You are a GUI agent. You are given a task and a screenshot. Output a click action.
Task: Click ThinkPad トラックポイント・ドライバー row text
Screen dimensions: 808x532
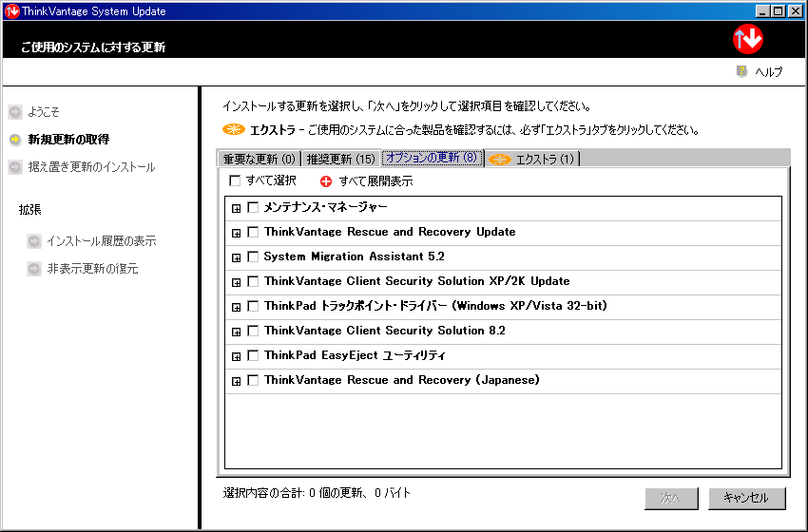pyautogui.click(x=436, y=306)
